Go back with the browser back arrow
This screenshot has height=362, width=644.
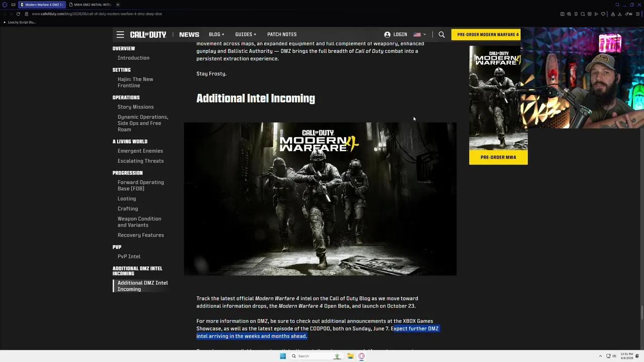tap(5, 14)
